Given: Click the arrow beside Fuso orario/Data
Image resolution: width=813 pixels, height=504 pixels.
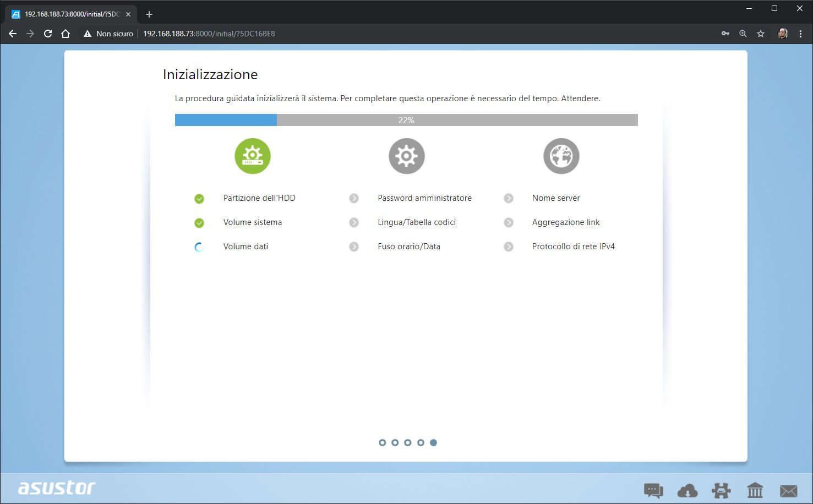Looking at the screenshot, I should pos(354,246).
